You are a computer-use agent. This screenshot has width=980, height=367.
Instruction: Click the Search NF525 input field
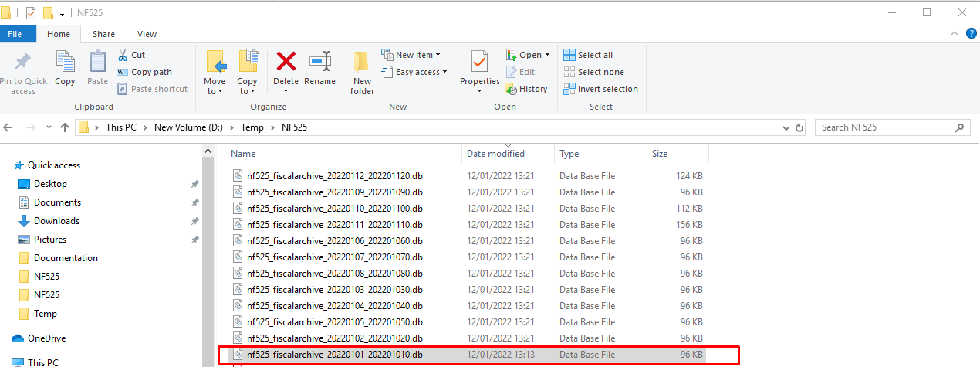click(x=884, y=127)
